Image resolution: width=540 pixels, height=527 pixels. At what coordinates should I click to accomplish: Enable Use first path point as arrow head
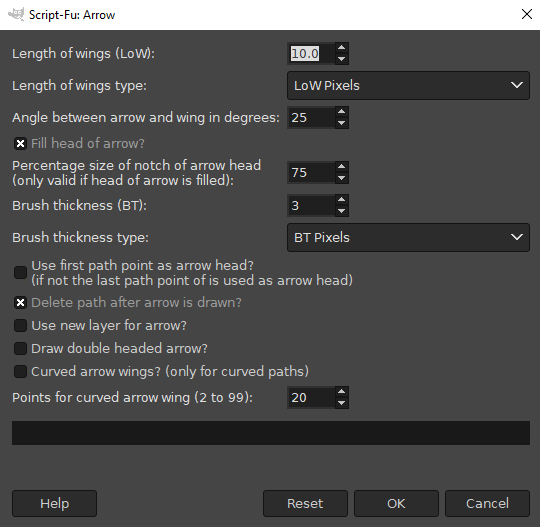[x=20, y=272]
